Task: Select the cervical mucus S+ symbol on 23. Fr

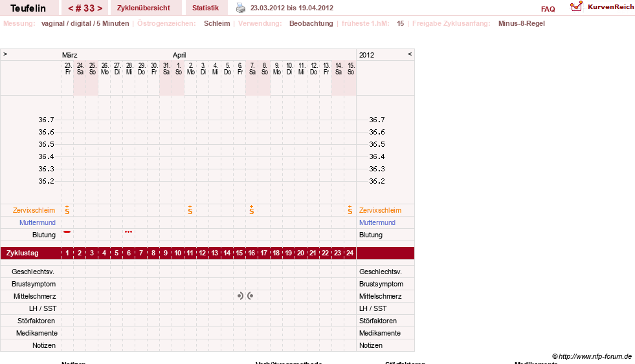Action: [67, 209]
